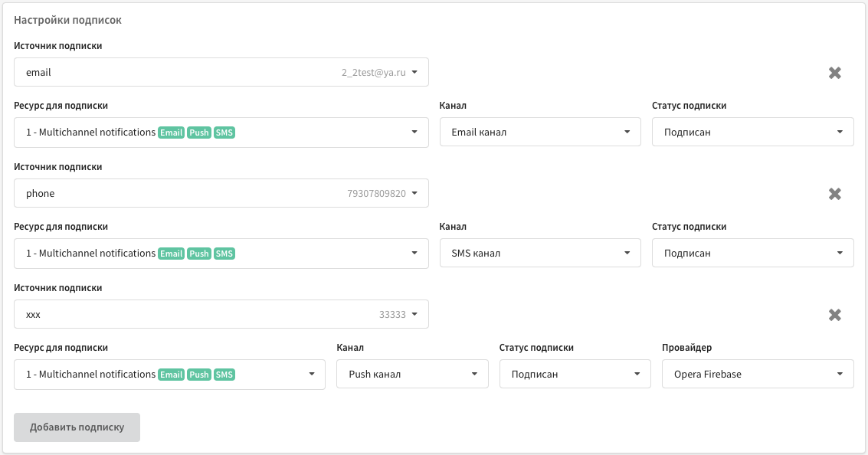This screenshot has width=868, height=455.
Task: Open the Email канал channel dropdown
Action: [540, 132]
